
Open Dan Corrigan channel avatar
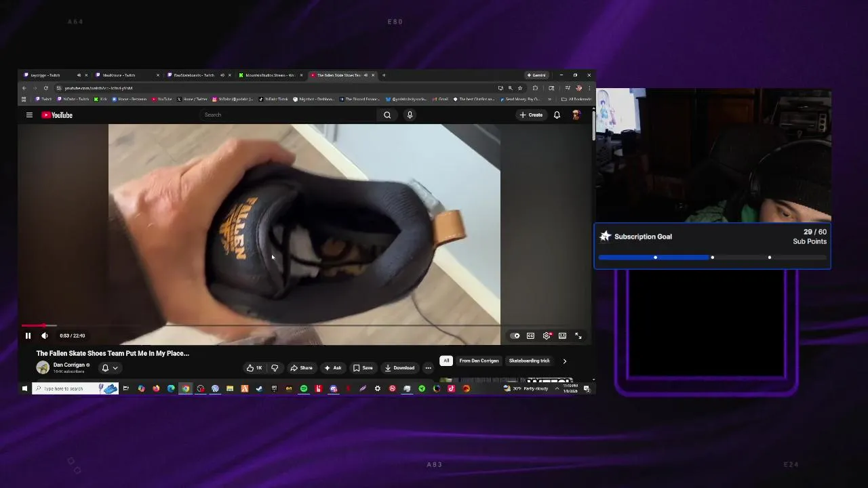click(43, 367)
